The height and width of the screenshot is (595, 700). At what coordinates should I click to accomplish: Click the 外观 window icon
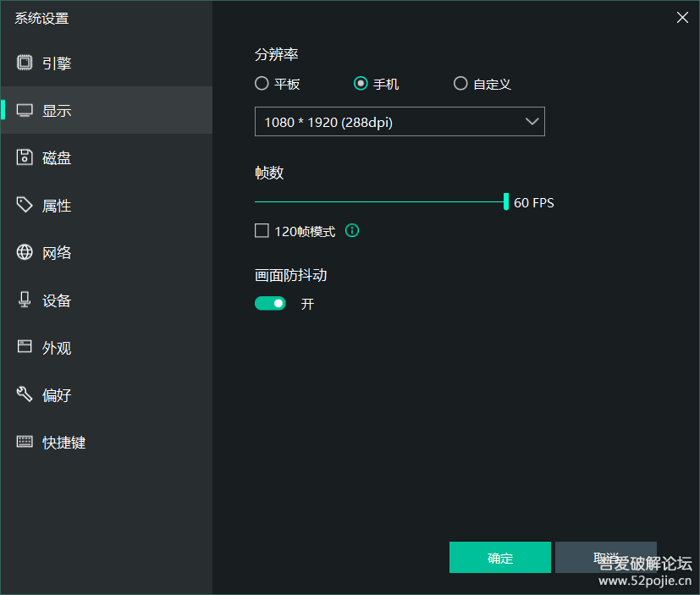click(x=25, y=347)
